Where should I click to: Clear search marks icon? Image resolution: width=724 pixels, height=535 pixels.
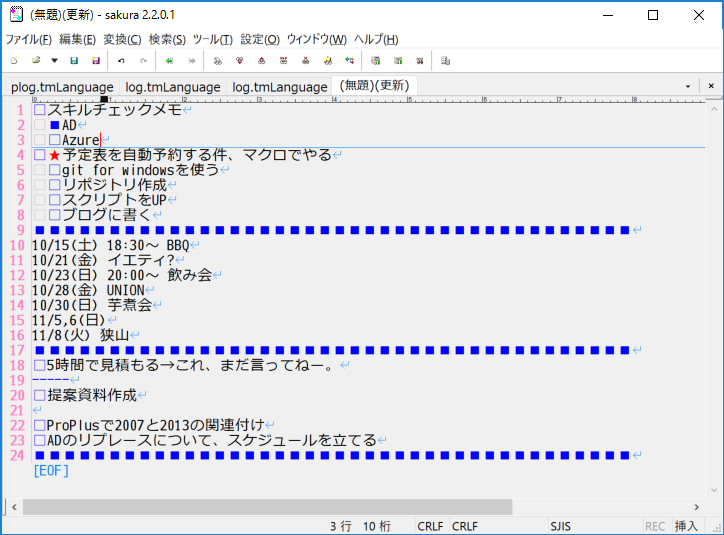click(305, 60)
